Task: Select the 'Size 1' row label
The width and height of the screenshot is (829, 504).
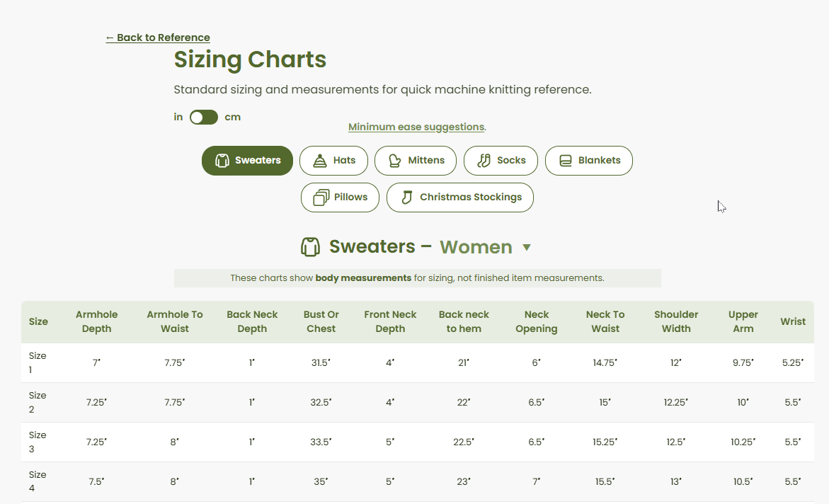Action: point(37,363)
